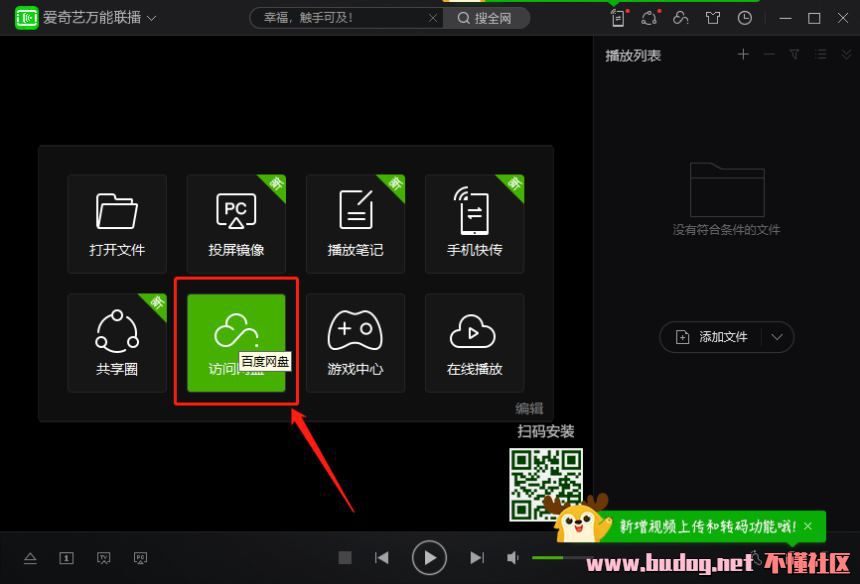Maximize the player window
Screen dimensions: 860x584
pyautogui.click(x=814, y=18)
